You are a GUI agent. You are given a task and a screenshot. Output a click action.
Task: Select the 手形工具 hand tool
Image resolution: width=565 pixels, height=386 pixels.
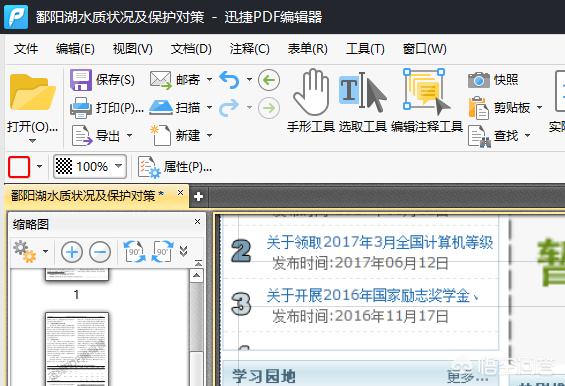pos(311,101)
